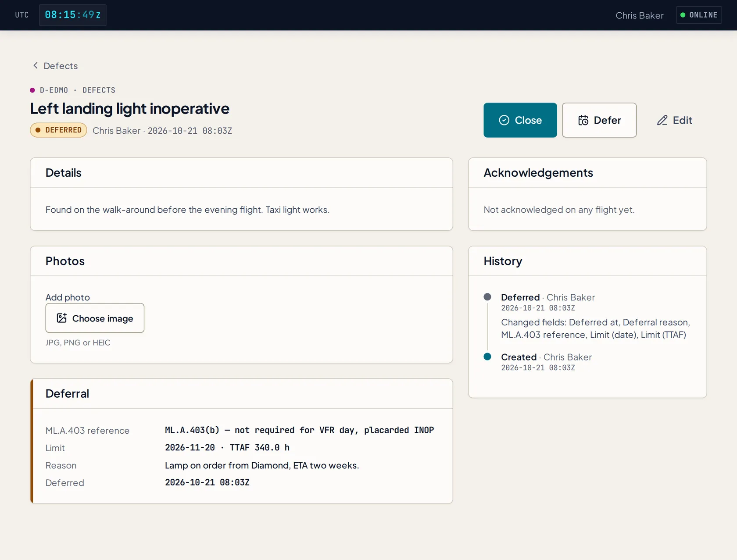Viewport: 737px width, 560px height.
Task: Click the Deferral panel heading
Action: [x=67, y=394]
